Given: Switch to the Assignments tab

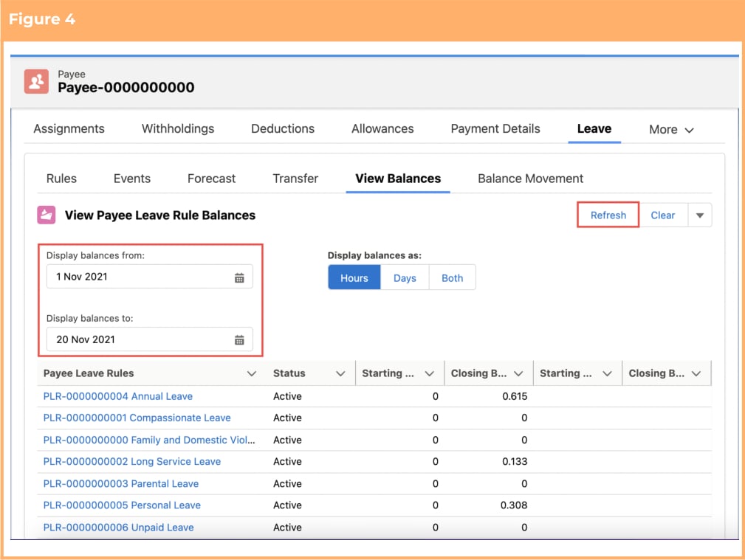Looking at the screenshot, I should point(69,128).
